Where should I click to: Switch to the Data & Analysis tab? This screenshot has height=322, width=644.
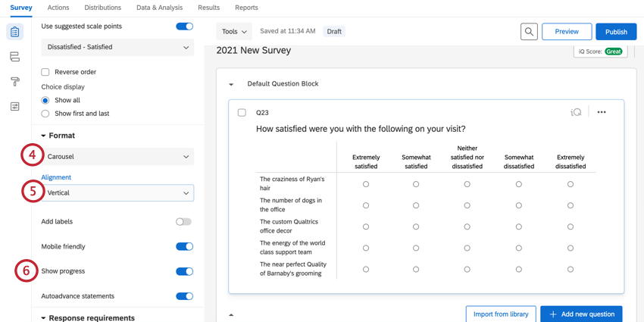[x=159, y=8]
